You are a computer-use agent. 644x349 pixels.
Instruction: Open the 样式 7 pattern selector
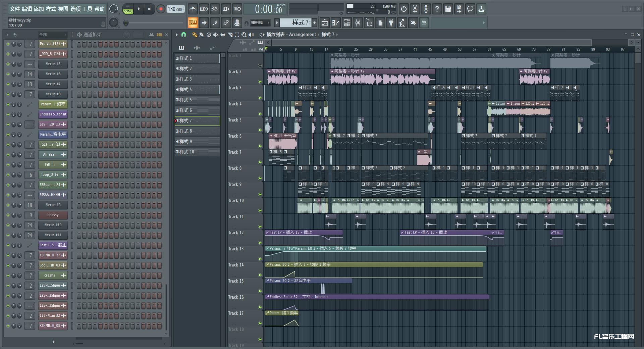coord(296,23)
